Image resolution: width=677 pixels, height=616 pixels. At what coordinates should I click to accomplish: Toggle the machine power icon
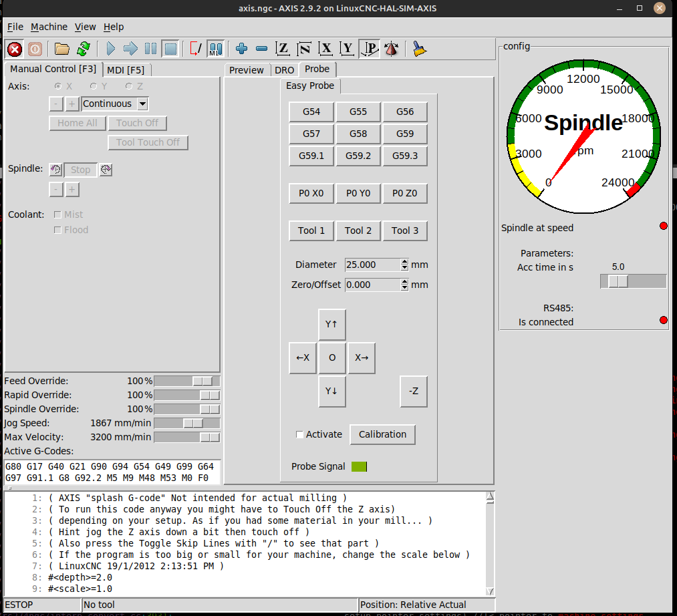pyautogui.click(x=35, y=49)
